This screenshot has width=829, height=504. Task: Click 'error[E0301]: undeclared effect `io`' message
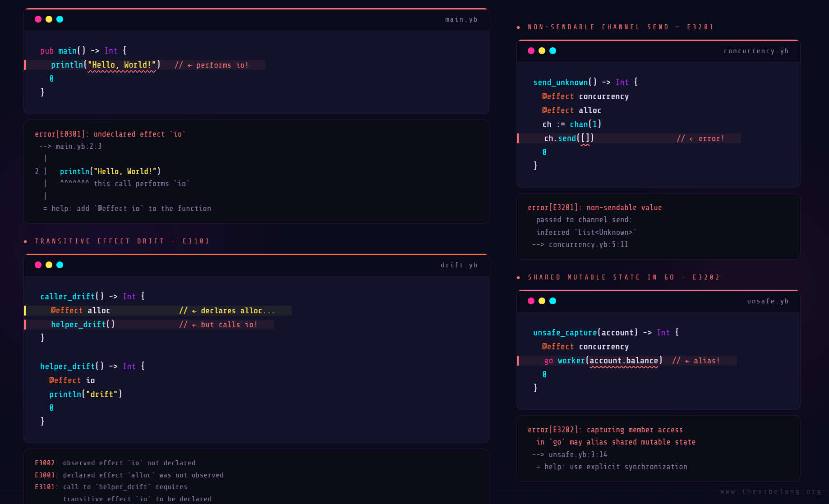[x=110, y=134]
